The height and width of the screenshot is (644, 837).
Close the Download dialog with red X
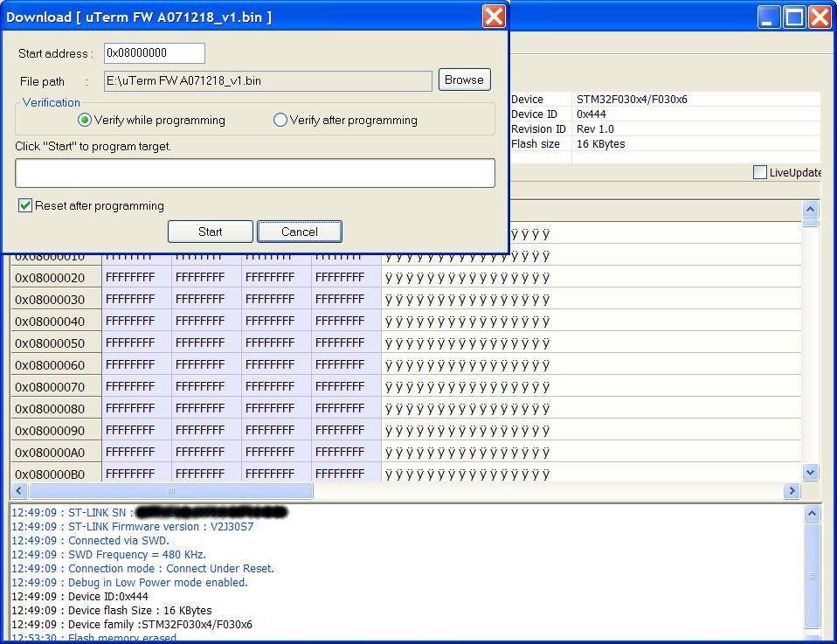pyautogui.click(x=494, y=17)
